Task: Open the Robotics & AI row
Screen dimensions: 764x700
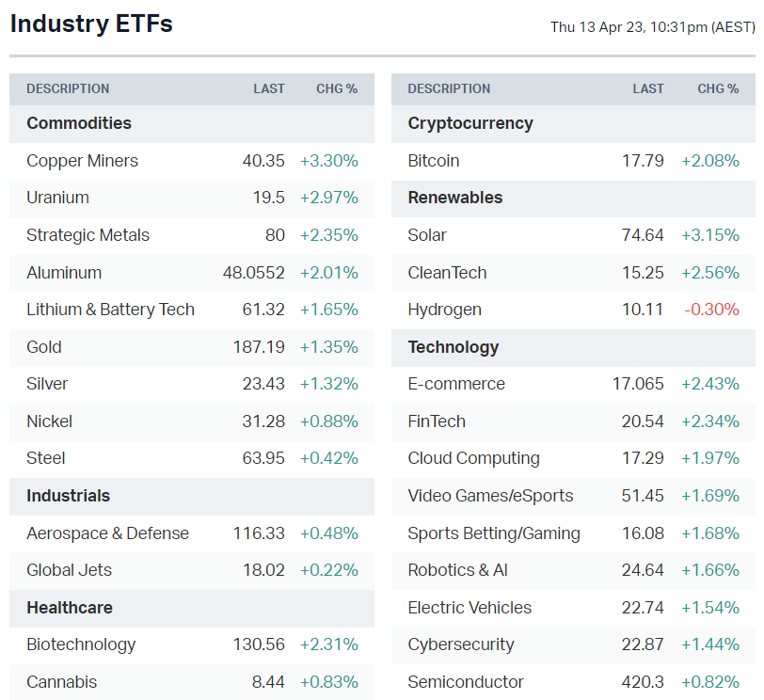Action: coord(457,570)
